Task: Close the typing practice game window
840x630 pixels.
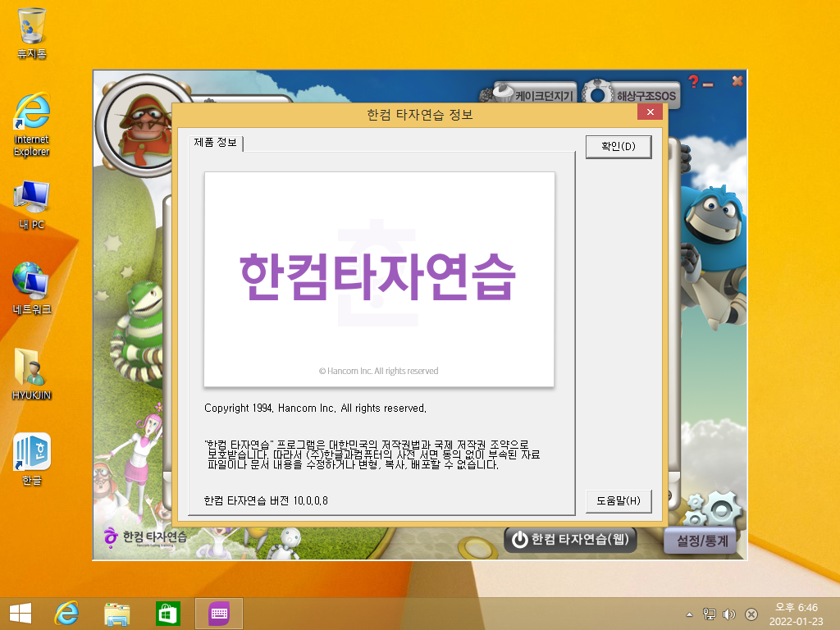Action: [x=737, y=81]
